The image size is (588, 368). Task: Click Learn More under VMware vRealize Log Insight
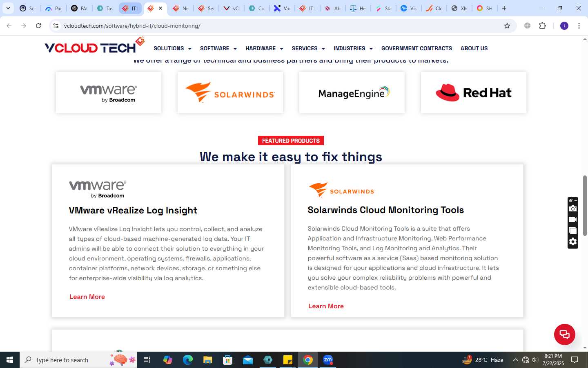pyautogui.click(x=87, y=297)
